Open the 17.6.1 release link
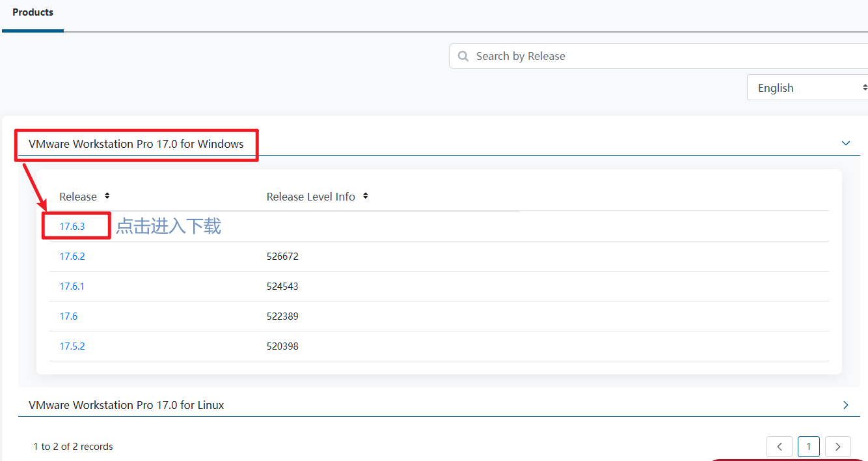The width and height of the screenshot is (868, 461). click(x=72, y=286)
